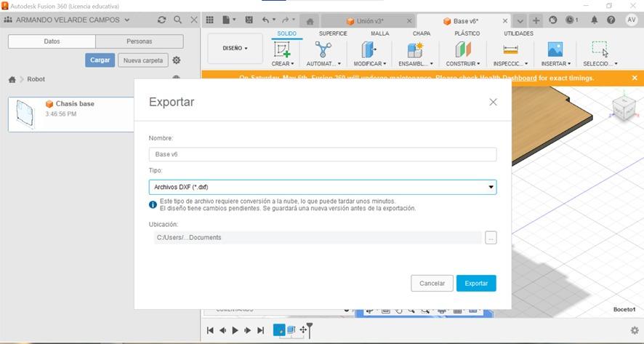The image size is (644, 344).
Task: Select the Offset Plane construct icon
Action: 463,49
